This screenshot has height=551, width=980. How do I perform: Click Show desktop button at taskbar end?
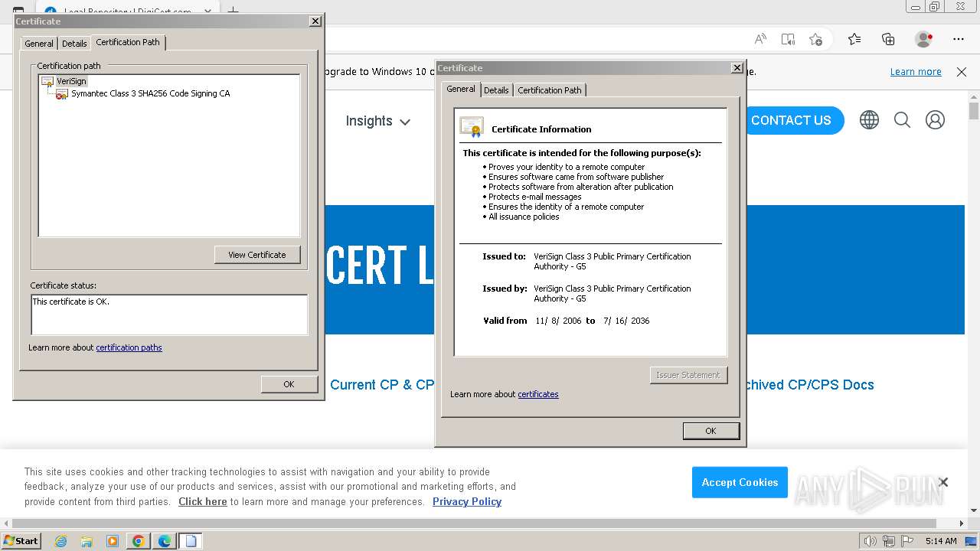971,541
